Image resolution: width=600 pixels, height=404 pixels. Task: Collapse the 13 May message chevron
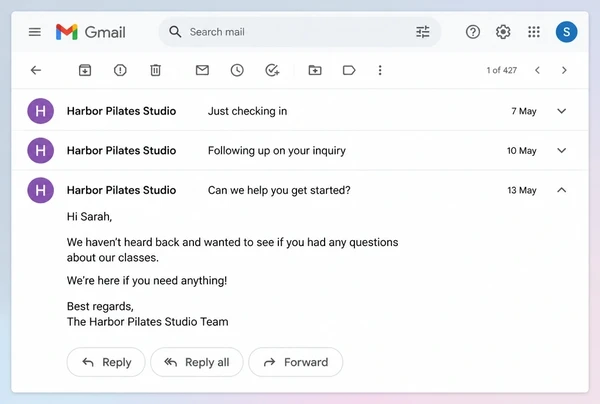(x=561, y=190)
